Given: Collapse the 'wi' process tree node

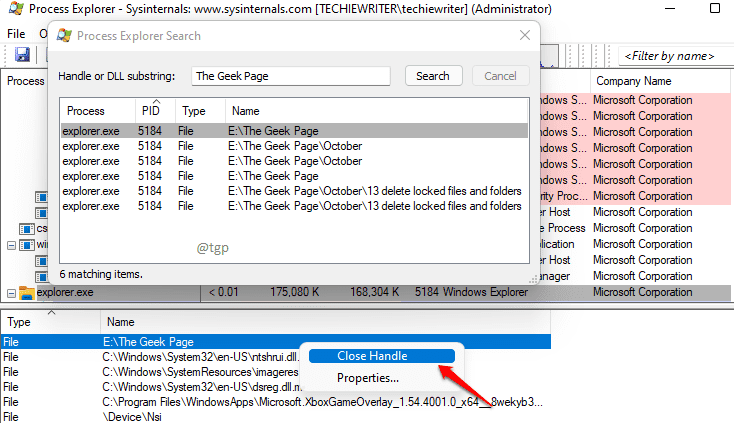Looking at the screenshot, I should (x=11, y=245).
